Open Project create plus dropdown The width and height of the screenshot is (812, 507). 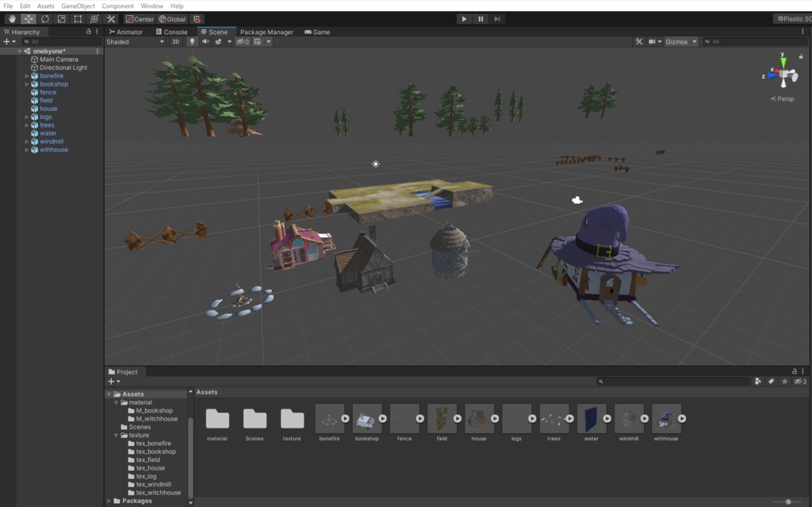coord(114,382)
